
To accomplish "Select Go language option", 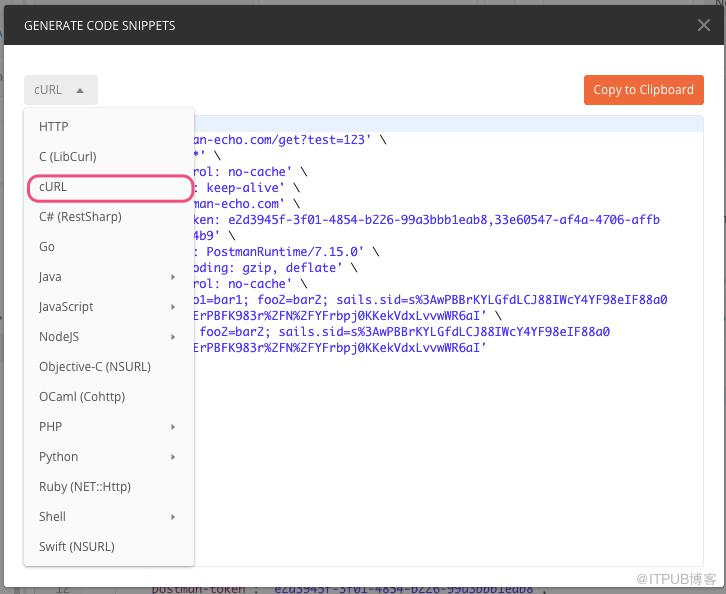I will [x=109, y=247].
